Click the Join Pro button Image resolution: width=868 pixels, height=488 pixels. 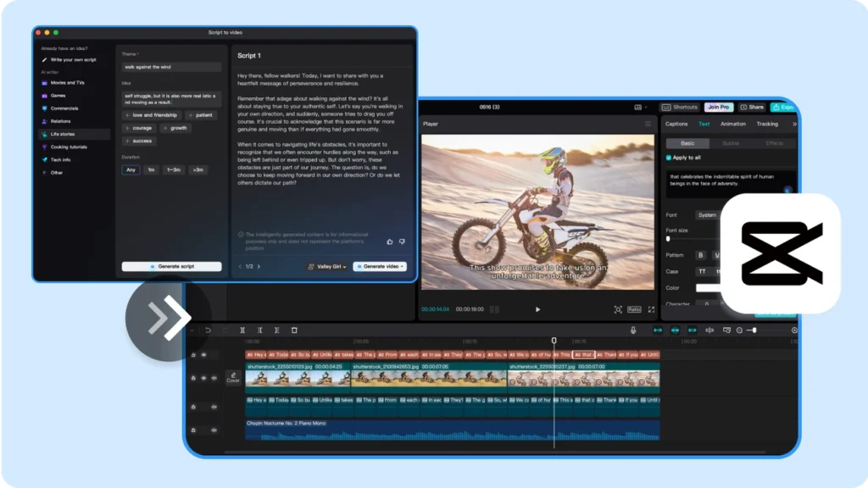[717, 108]
